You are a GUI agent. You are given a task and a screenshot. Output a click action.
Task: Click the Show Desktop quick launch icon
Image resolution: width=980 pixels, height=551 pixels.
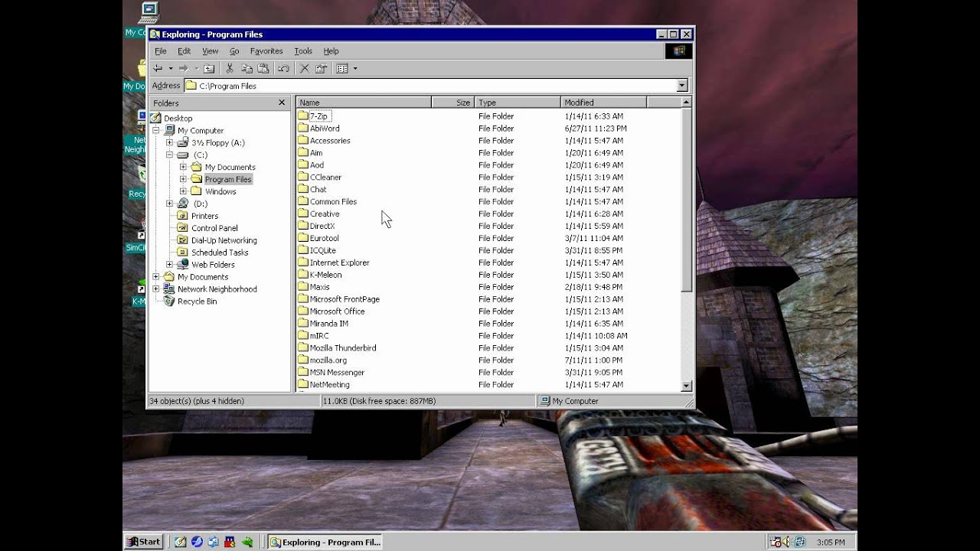(180, 542)
